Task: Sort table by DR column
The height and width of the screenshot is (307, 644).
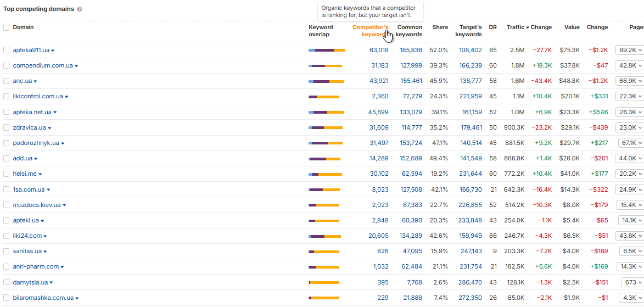Action: click(x=492, y=27)
